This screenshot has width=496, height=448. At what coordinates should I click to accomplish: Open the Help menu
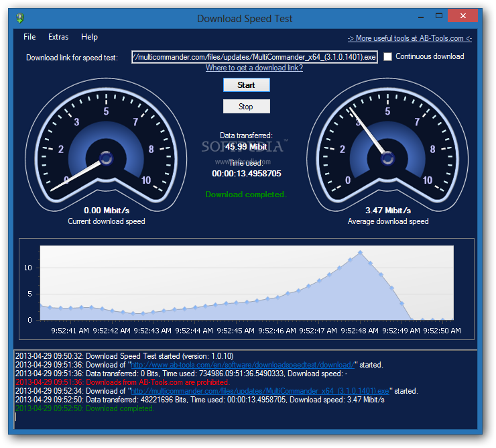89,37
